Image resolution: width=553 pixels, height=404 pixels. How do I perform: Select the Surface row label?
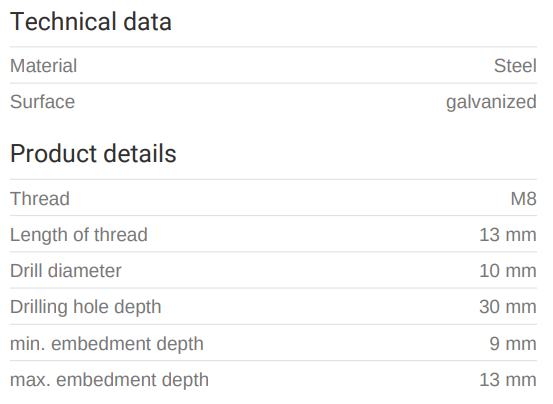click(x=42, y=102)
